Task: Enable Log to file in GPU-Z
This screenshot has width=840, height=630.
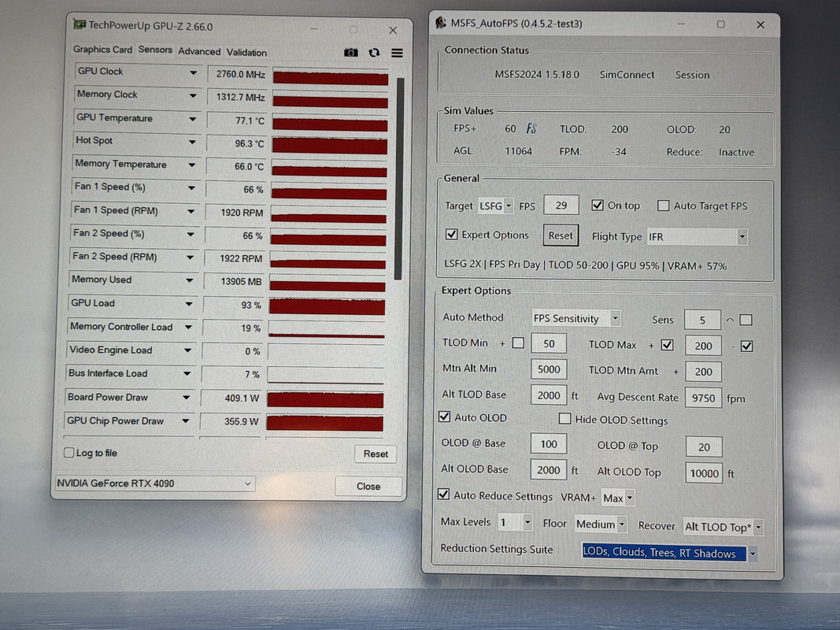Action: pyautogui.click(x=69, y=453)
